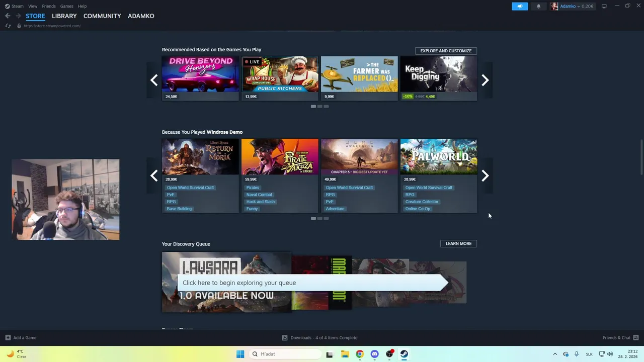This screenshot has width=644, height=362.
Task: Open the announcements megaphone button
Action: coord(520,6)
